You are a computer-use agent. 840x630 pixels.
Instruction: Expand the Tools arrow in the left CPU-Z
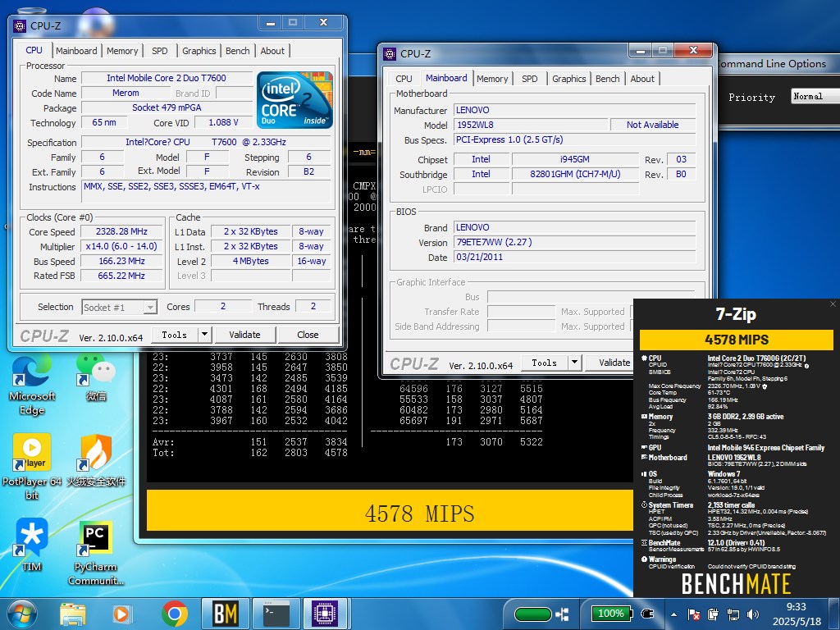[x=204, y=335]
